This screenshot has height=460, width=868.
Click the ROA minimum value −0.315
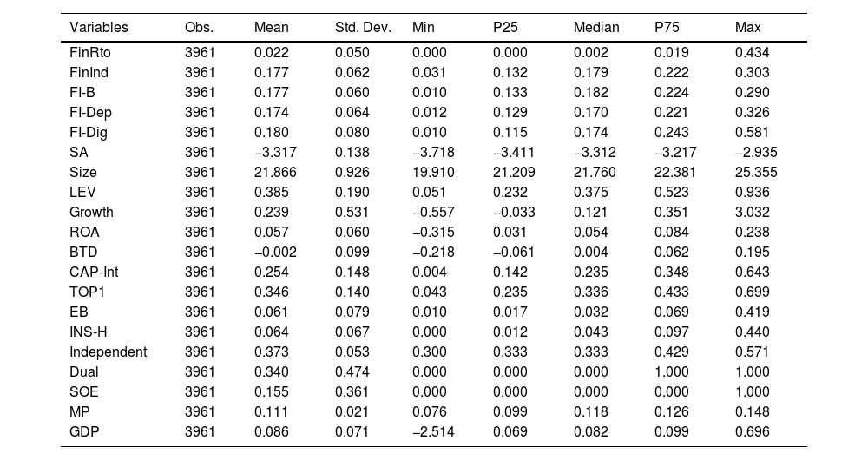pyautogui.click(x=433, y=233)
